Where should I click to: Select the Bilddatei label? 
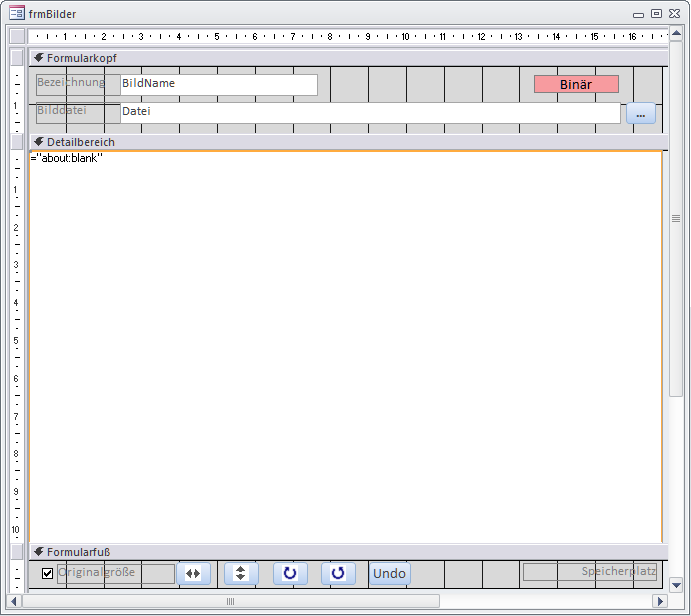(x=78, y=113)
